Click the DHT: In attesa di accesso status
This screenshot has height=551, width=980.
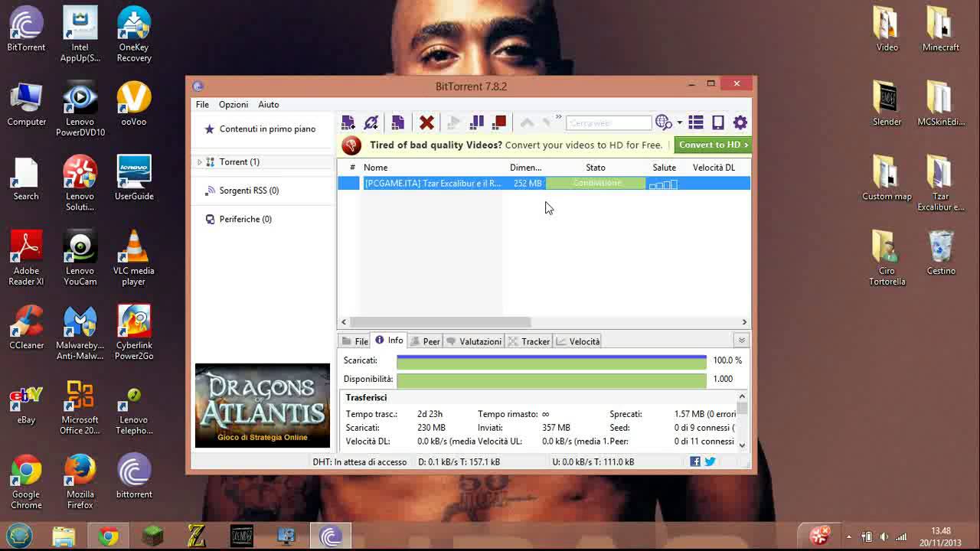tap(360, 462)
